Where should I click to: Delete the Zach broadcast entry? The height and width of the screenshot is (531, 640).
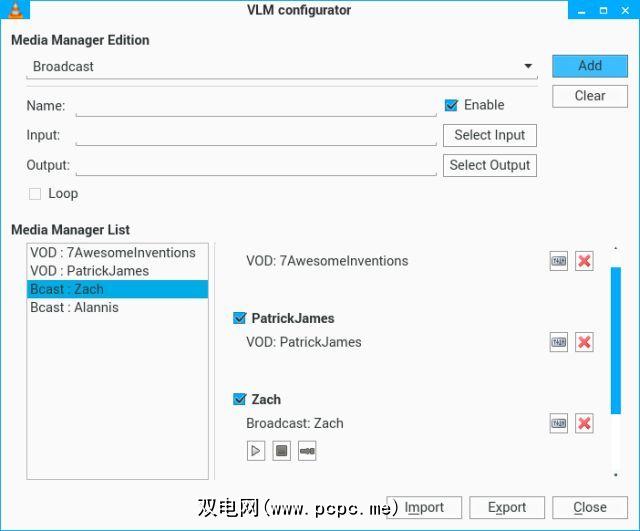(x=584, y=423)
